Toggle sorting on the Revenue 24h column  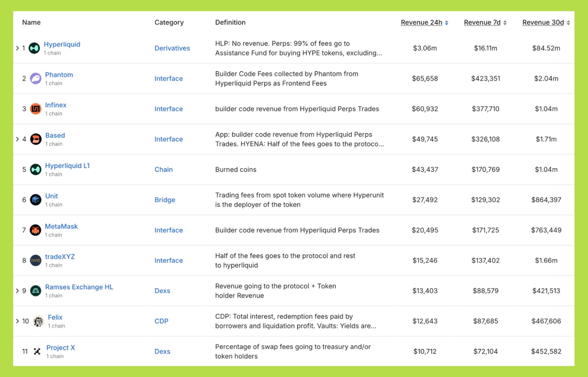[424, 22]
